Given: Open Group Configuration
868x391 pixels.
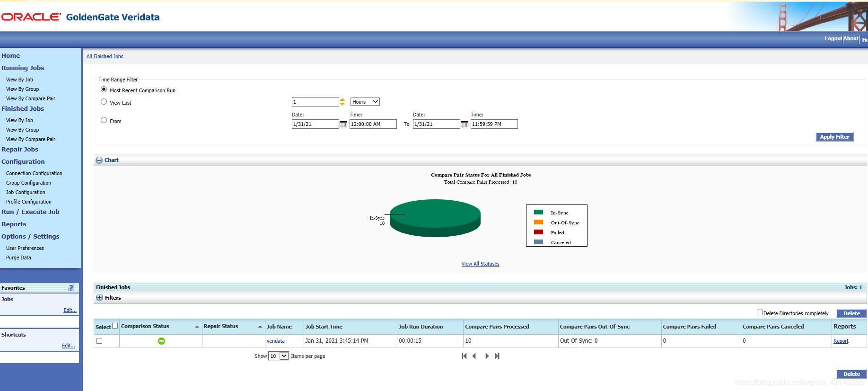Looking at the screenshot, I should click(28, 183).
